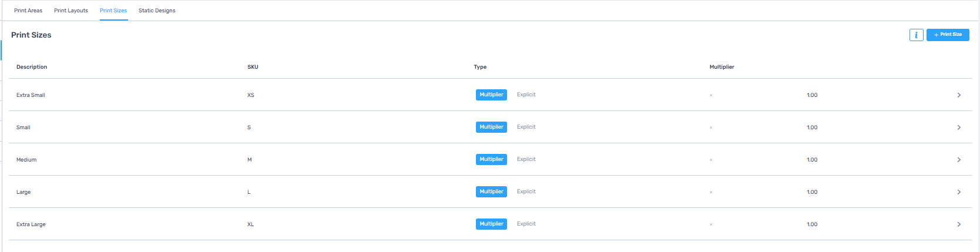Switch Medium size type to Explicit
The height and width of the screenshot is (252, 980).
526,159
